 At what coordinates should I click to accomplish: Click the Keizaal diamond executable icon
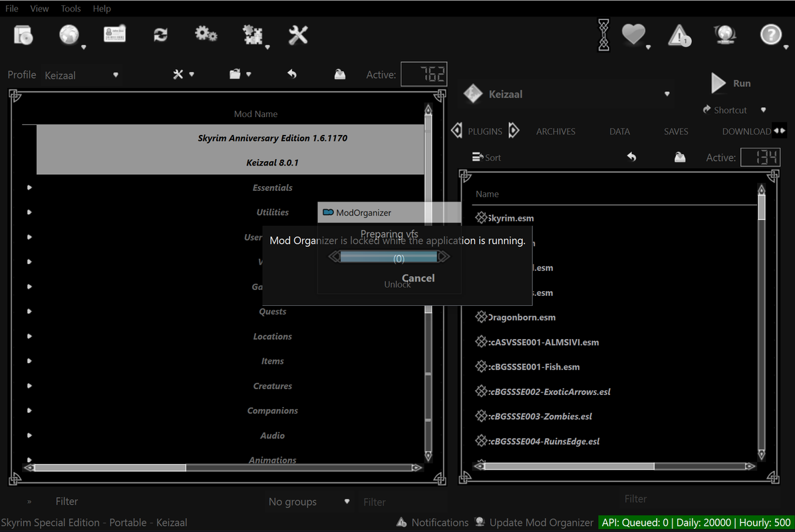click(x=473, y=94)
